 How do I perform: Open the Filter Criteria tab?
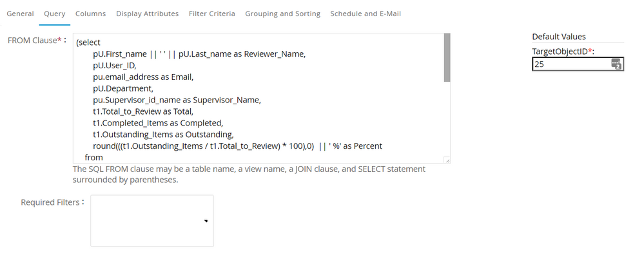211,14
